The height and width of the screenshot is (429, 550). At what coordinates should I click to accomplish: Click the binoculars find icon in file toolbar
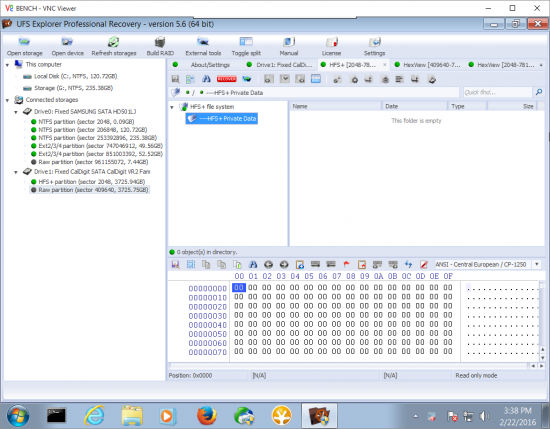pyautogui.click(x=206, y=79)
